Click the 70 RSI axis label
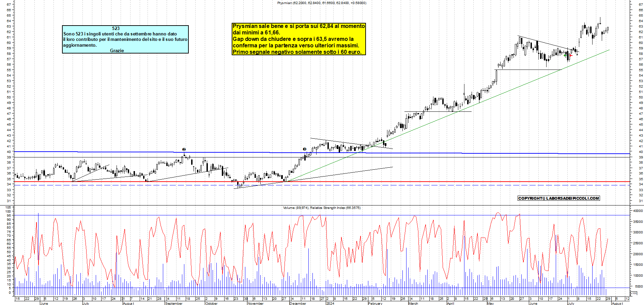 point(10,236)
